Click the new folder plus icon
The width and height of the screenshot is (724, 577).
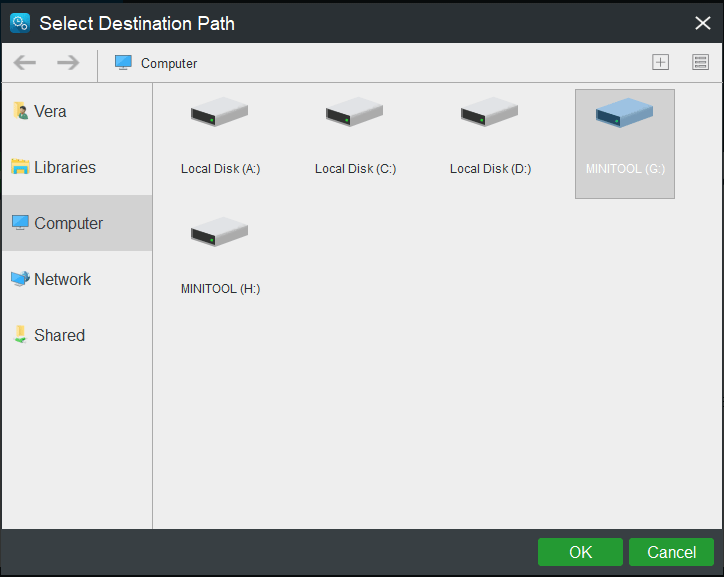[x=660, y=62]
